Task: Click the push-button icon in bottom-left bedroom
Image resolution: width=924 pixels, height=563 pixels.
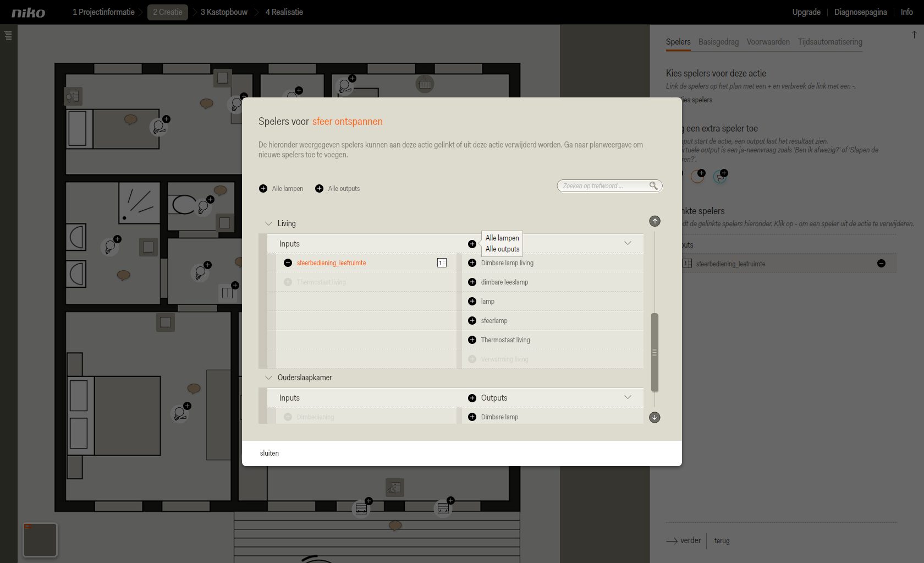Action: tap(165, 323)
